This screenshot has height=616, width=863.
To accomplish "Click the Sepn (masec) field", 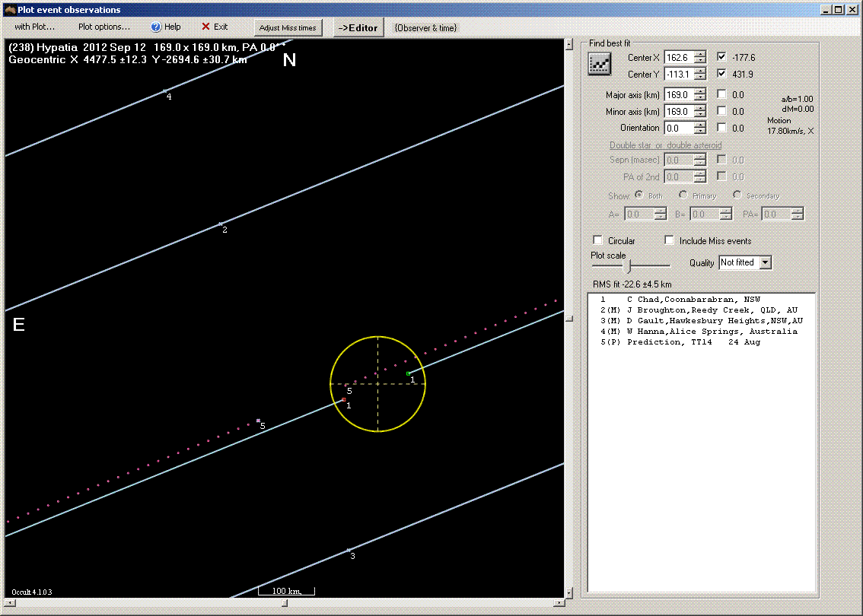I will pos(679,160).
